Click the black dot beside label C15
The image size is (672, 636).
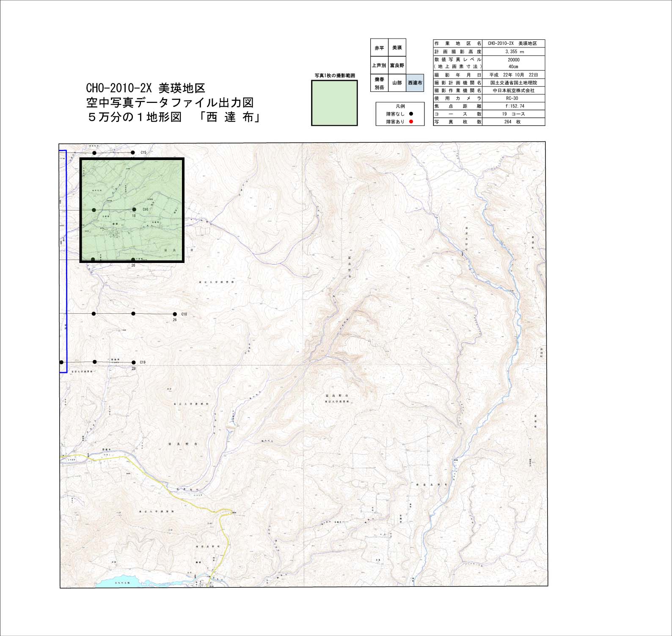click(x=133, y=152)
